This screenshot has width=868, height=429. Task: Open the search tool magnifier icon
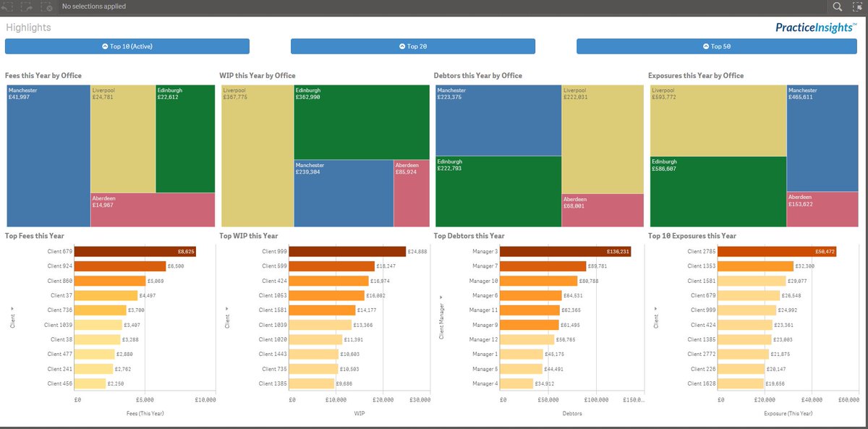(837, 7)
